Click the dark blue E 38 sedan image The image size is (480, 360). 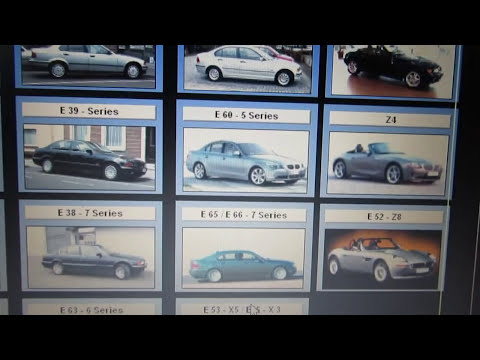(x=91, y=257)
